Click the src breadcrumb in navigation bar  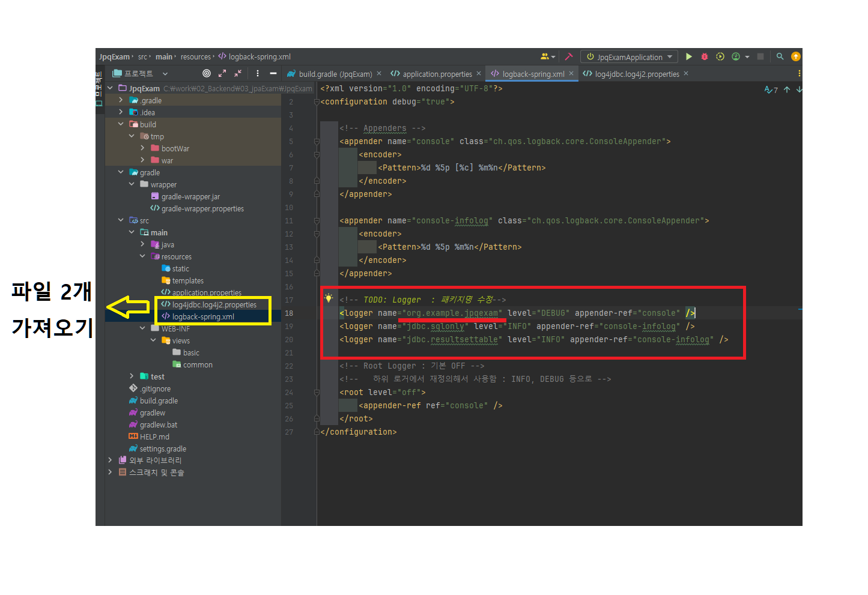pyautogui.click(x=142, y=56)
